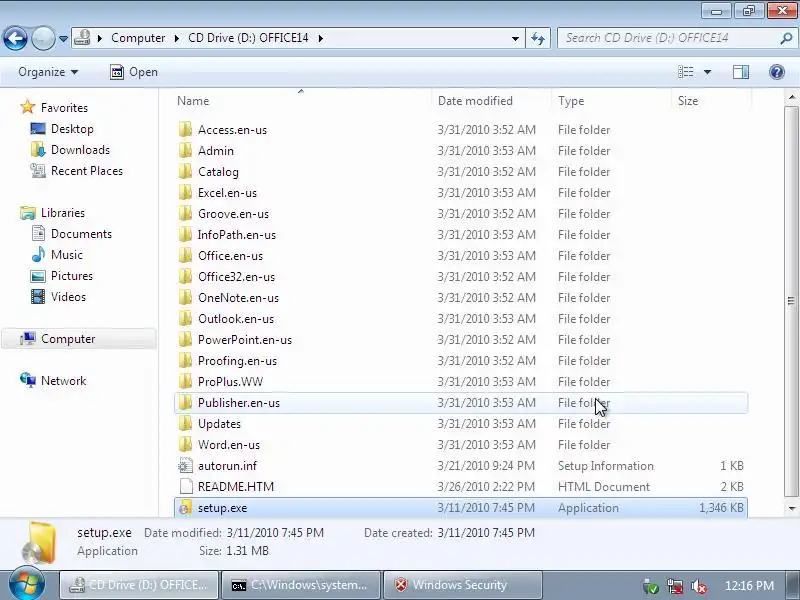The width and height of the screenshot is (800, 600).
Task: Click CD Drive (D:) OFFICE14 breadcrumb
Action: coord(248,38)
